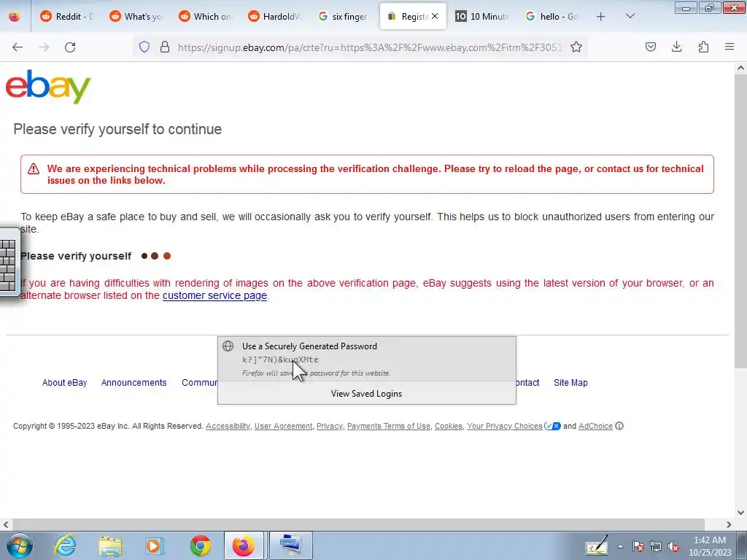Click the vertical scrollbar up arrow
The width and height of the screenshot is (747, 560).
[740, 68]
